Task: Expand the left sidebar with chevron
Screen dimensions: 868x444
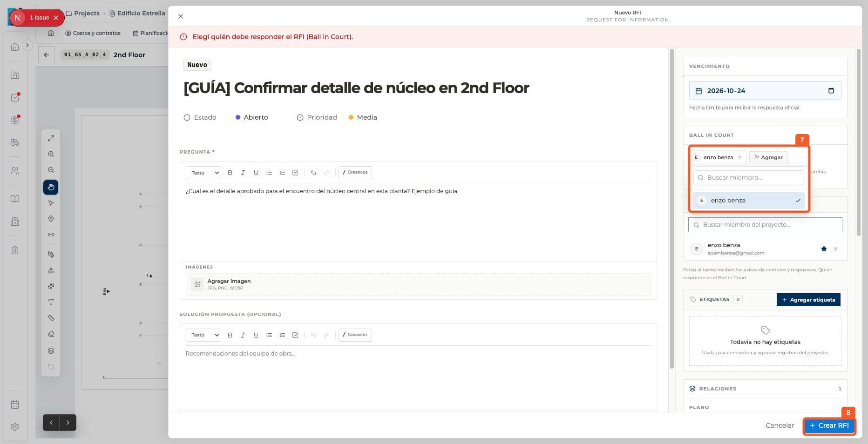Action: tap(27, 45)
